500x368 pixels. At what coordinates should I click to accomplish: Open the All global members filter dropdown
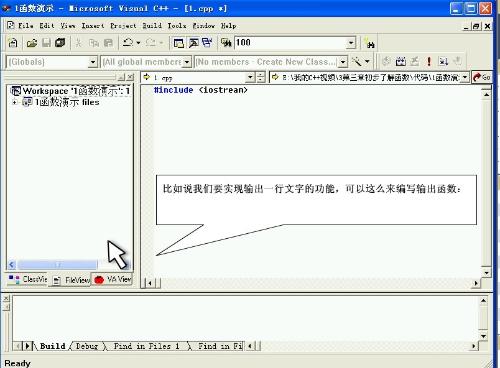pyautogui.click(x=187, y=62)
